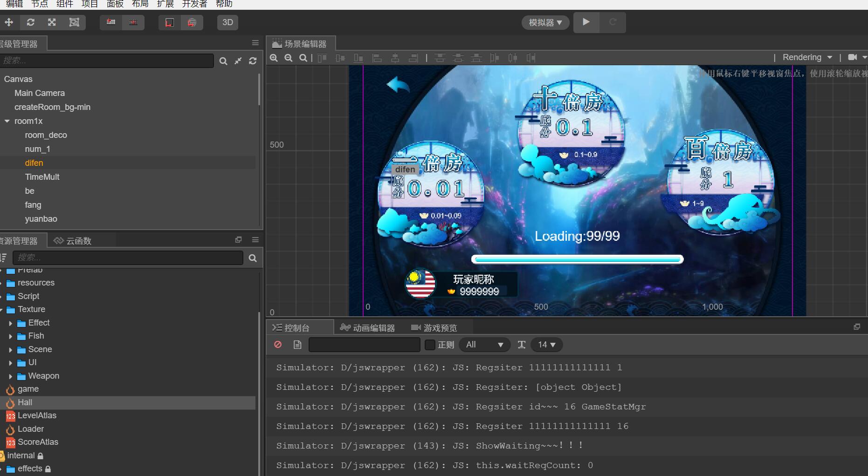Open the 场景编辑器 tab
The image size is (868, 476).
[301, 44]
